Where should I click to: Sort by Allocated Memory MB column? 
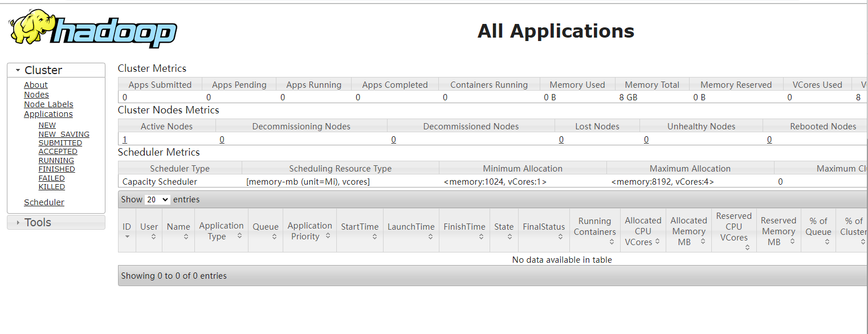coord(688,230)
